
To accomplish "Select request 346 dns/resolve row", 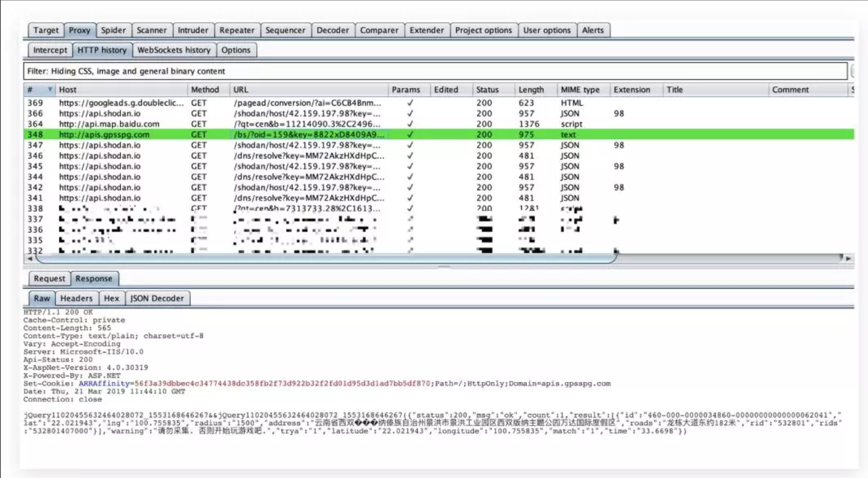I will [439, 155].
